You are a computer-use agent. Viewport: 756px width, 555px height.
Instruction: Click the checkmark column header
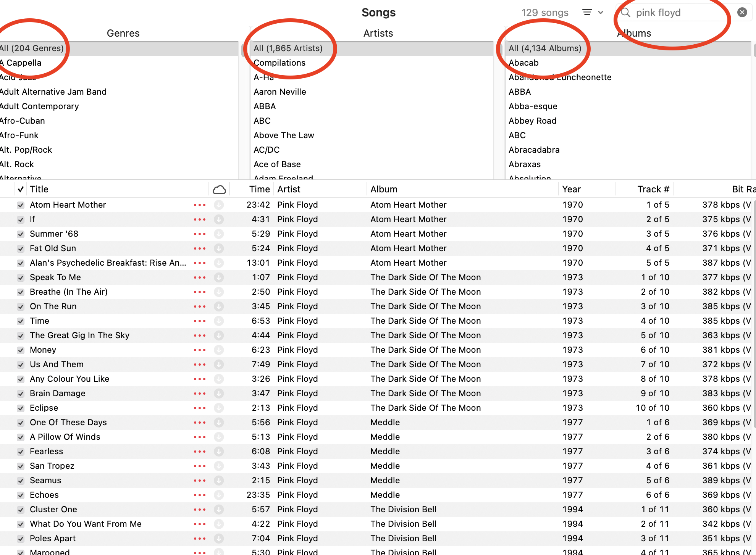tap(21, 189)
